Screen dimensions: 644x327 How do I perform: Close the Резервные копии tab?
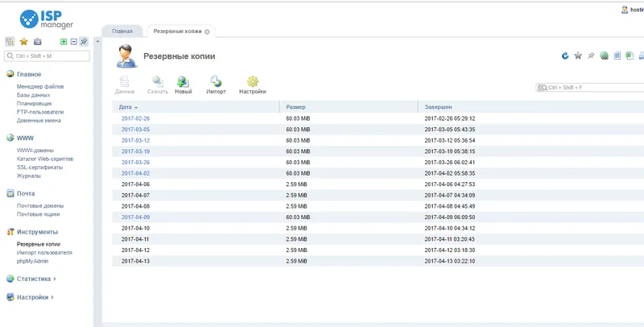pos(207,31)
